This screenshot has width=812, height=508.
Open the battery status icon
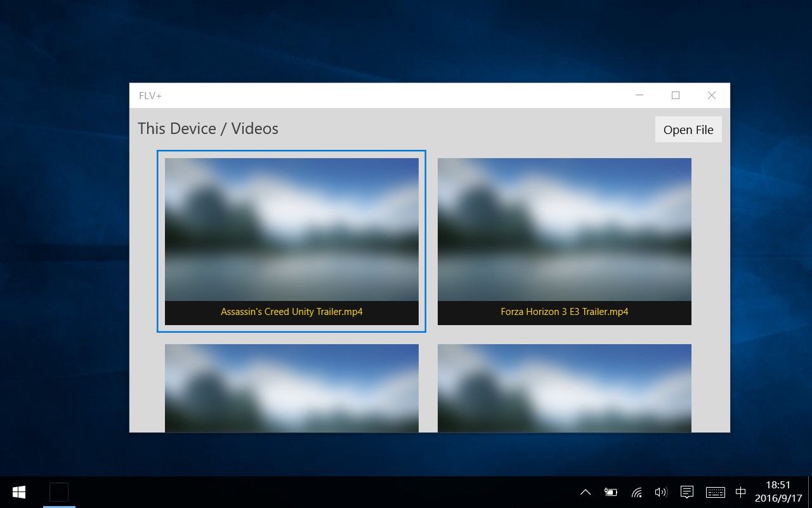click(x=611, y=492)
